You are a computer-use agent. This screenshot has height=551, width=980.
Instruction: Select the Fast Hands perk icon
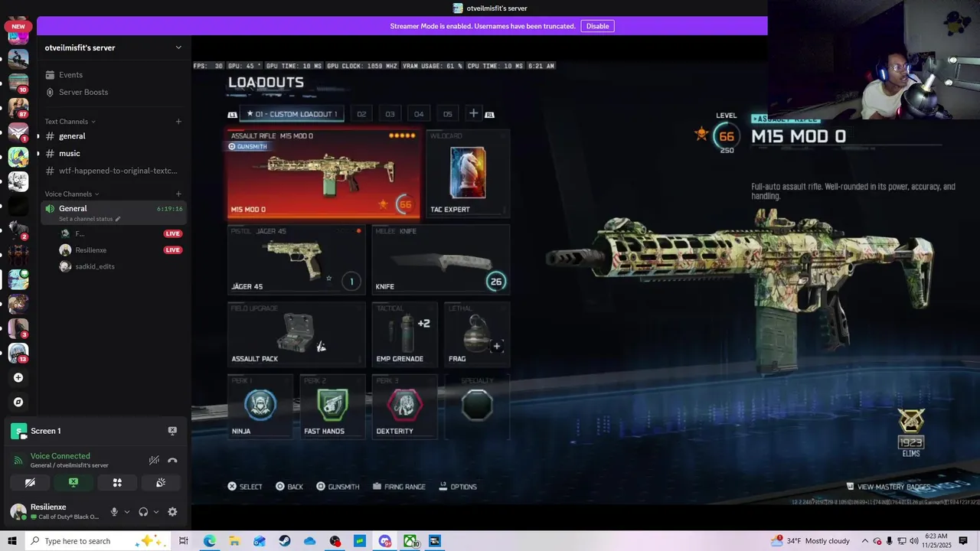332,405
